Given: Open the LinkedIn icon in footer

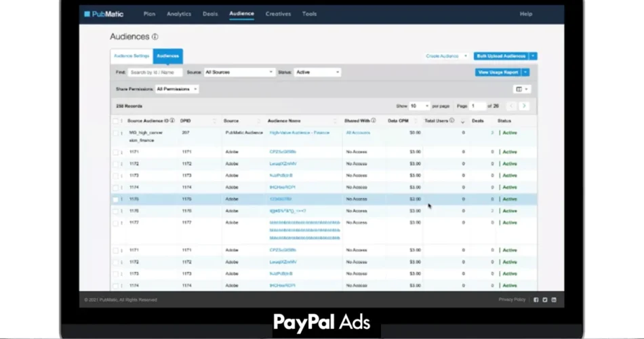Looking at the screenshot, I should point(554,300).
